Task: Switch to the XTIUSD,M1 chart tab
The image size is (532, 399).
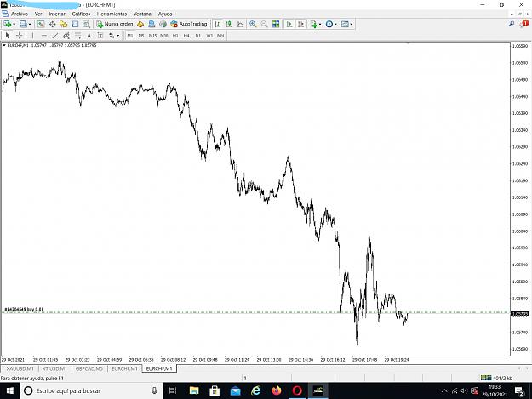Action: 54,368
